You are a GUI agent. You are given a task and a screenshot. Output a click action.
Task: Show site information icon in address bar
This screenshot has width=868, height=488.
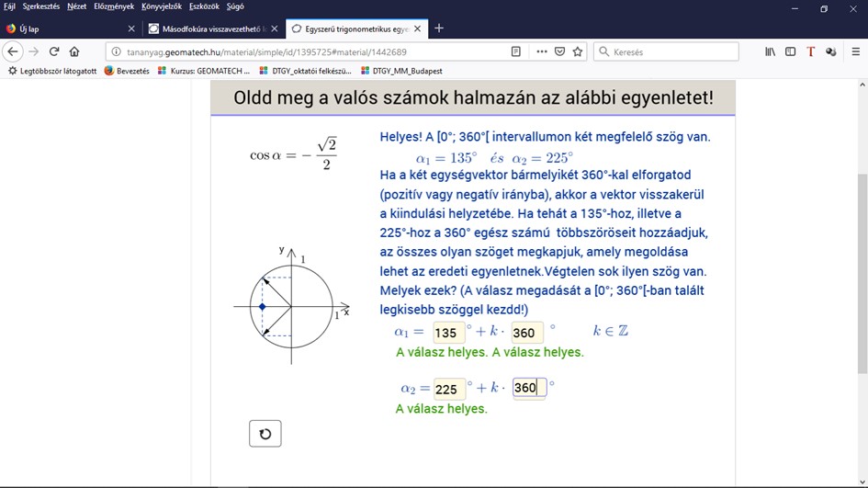116,51
